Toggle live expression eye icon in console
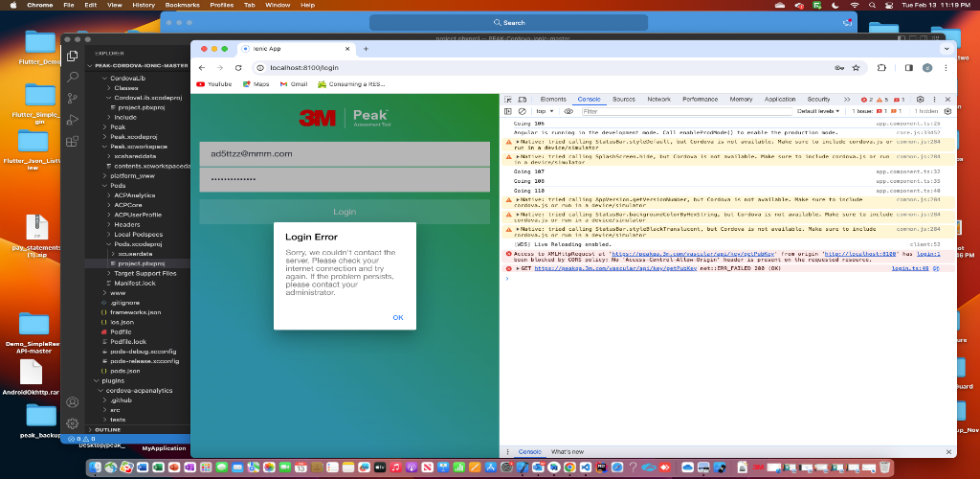Image resolution: width=980 pixels, height=479 pixels. point(568,111)
